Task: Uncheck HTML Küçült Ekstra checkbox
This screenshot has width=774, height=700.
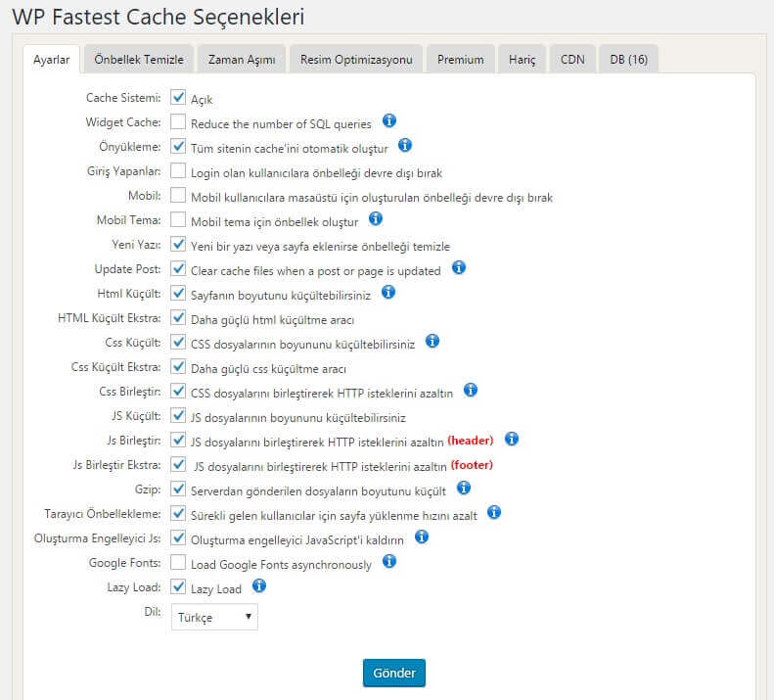Action: (178, 317)
